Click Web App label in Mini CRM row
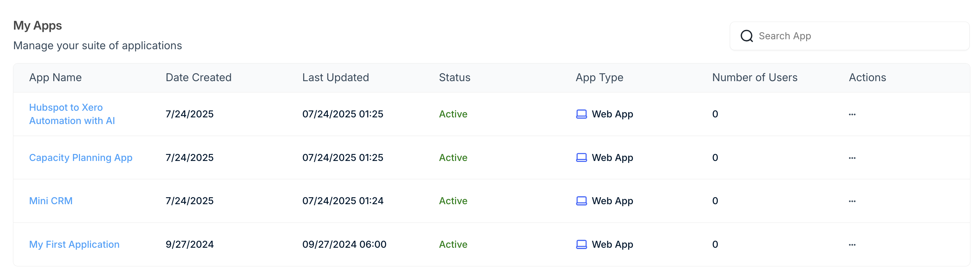This screenshot has width=980, height=280. pos(612,201)
